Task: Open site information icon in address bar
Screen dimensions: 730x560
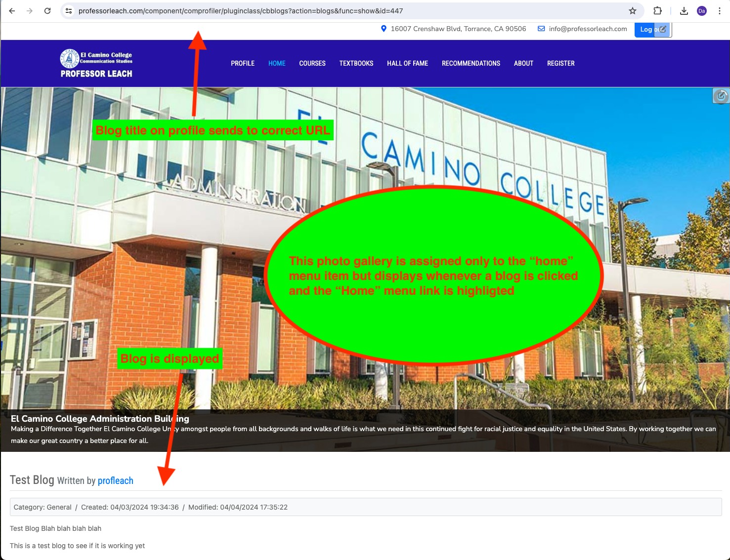Action: [x=69, y=11]
